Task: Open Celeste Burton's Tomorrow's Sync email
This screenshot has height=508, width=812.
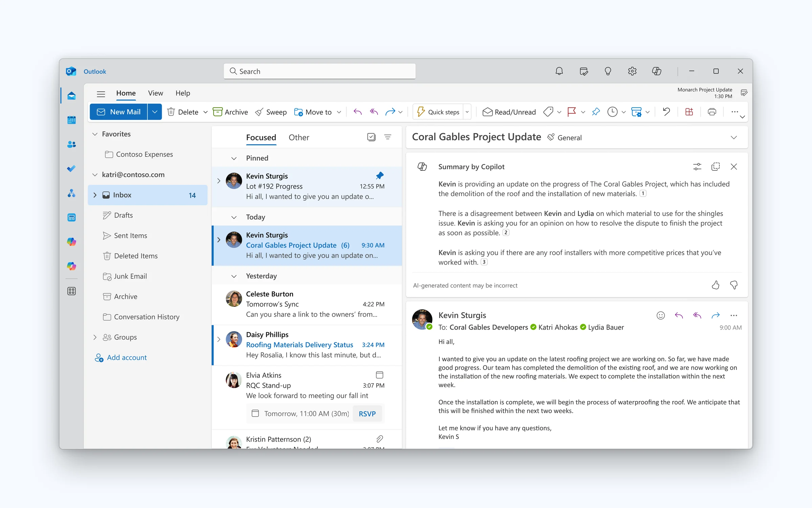Action: (x=307, y=304)
